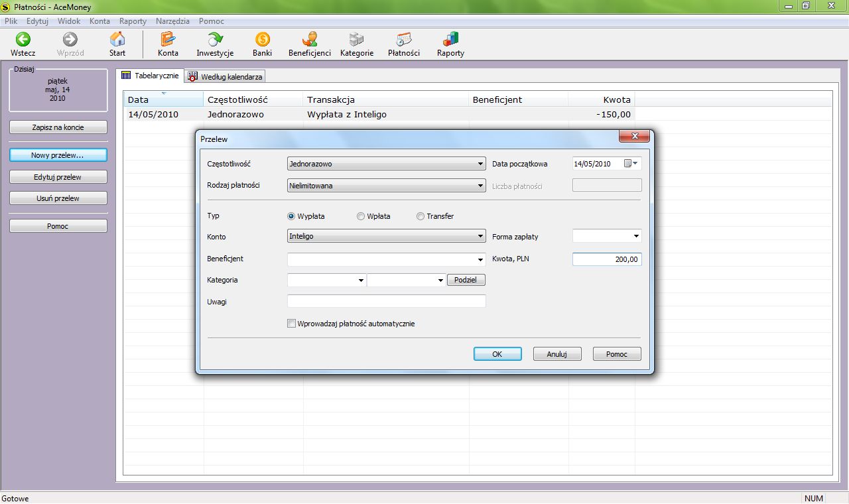Image resolution: width=849 pixels, height=504 pixels.
Task: Open the Edytuj menu
Action: point(38,21)
